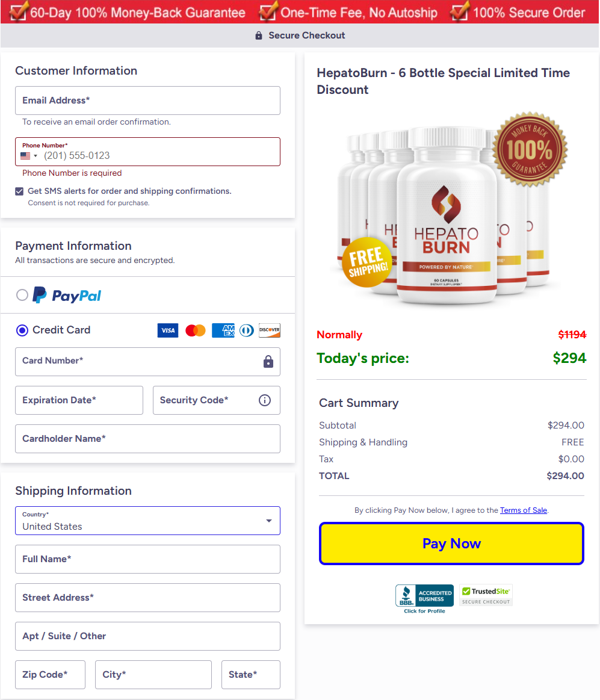
Task: Click the American Express card icon
Action: 223,330
